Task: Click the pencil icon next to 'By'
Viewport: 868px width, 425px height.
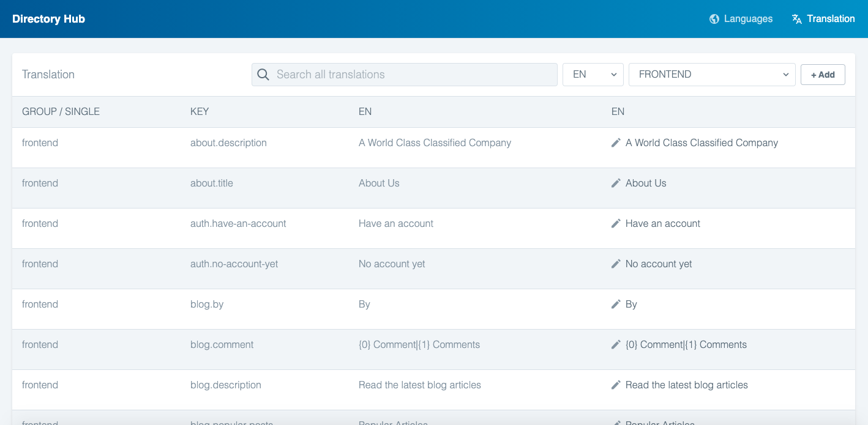Action: pos(616,304)
